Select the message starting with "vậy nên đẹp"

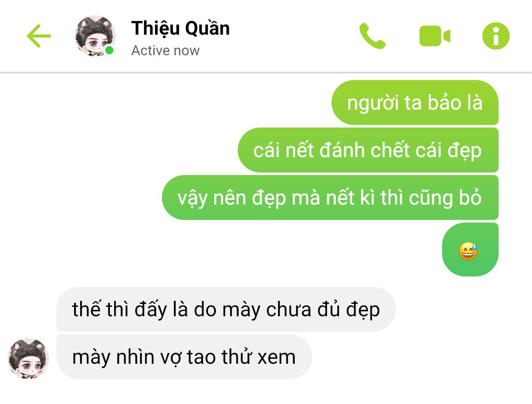coord(330,198)
